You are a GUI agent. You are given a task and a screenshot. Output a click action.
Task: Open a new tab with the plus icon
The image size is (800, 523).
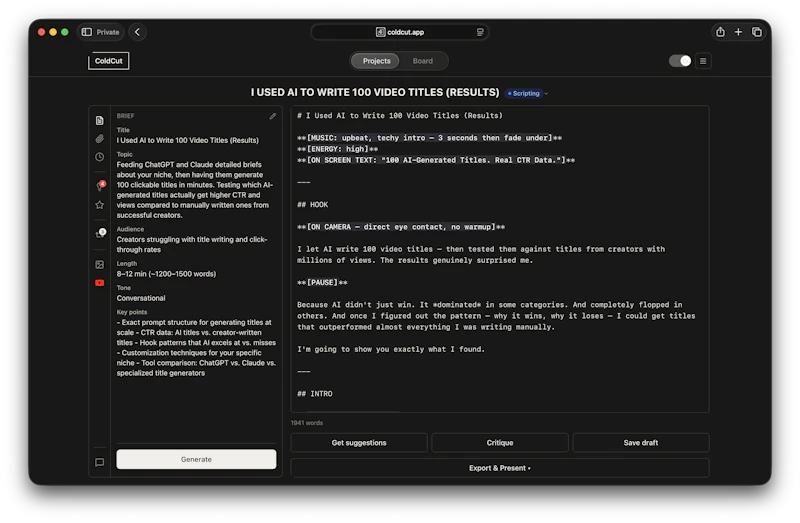click(738, 32)
